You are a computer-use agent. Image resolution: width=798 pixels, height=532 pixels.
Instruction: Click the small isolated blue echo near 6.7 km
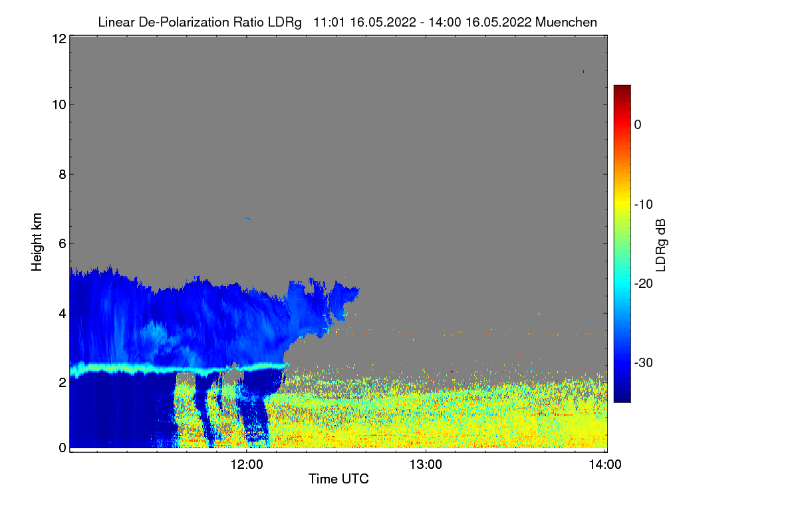[x=248, y=218]
